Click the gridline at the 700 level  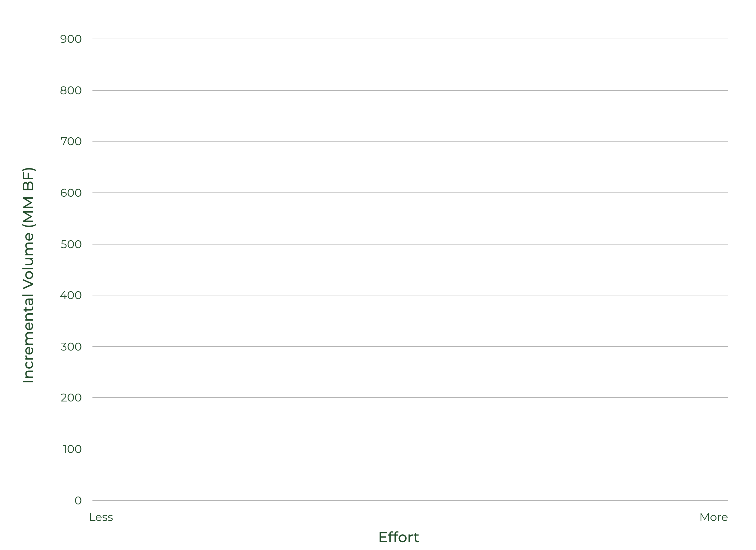pos(410,141)
